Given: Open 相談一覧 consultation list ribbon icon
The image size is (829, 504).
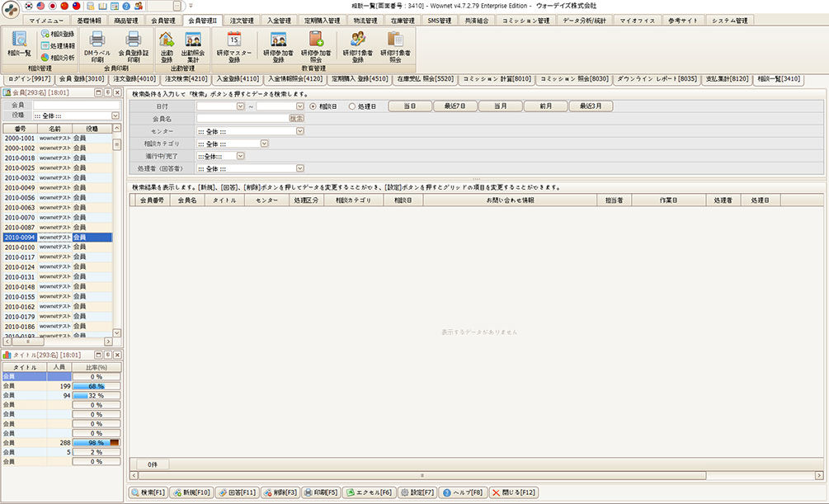Looking at the screenshot, I should (19, 45).
